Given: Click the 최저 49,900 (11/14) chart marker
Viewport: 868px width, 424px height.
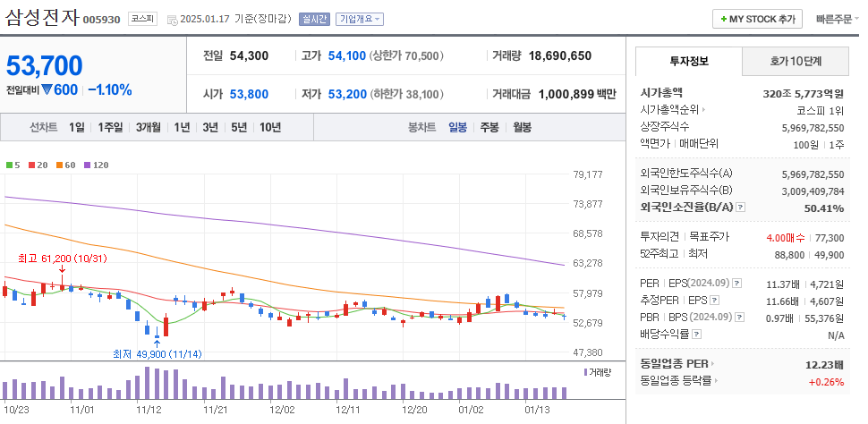Looking at the screenshot, I should 157,354.
